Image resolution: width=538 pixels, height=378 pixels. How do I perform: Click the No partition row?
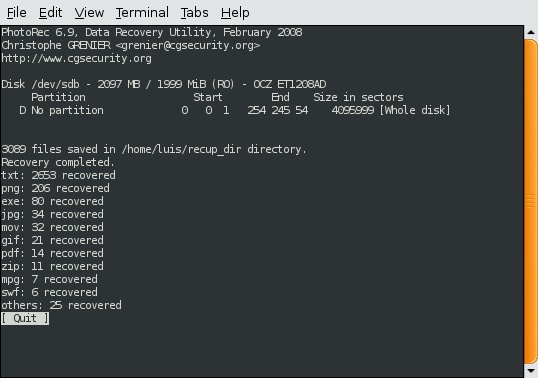coord(225,110)
